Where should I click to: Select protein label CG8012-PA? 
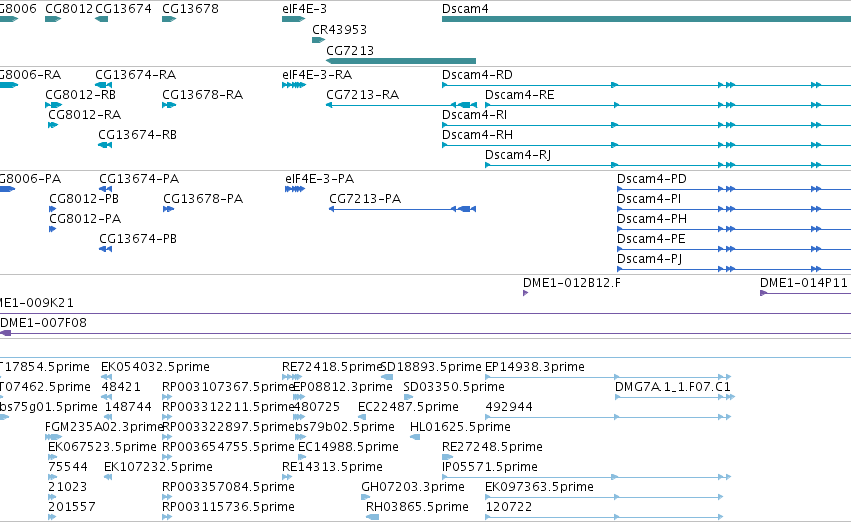[85, 219]
